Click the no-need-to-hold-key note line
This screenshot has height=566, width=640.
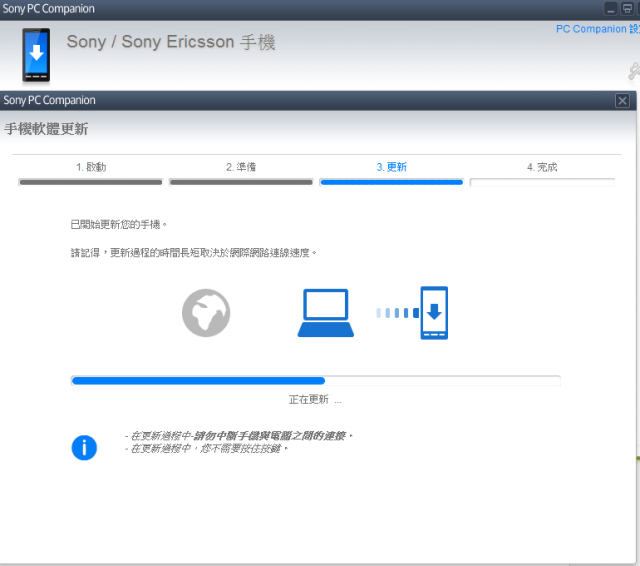click(x=207, y=449)
